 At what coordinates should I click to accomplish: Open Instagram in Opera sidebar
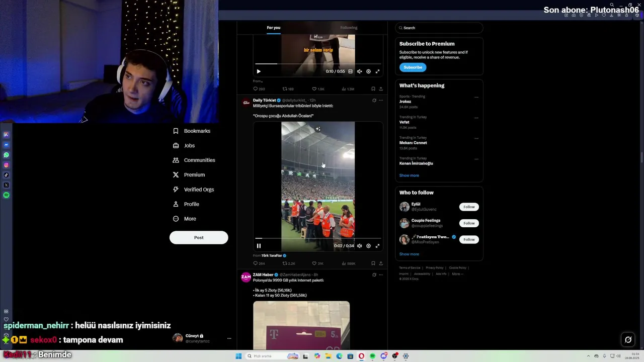point(6,165)
